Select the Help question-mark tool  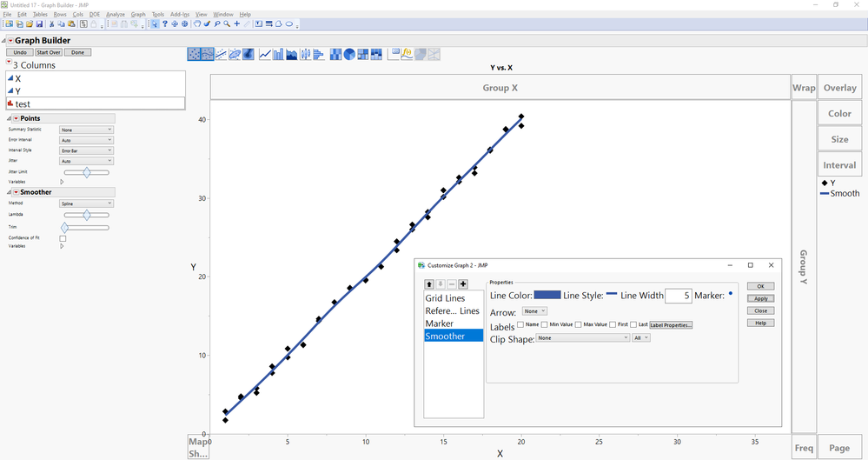[x=165, y=23]
